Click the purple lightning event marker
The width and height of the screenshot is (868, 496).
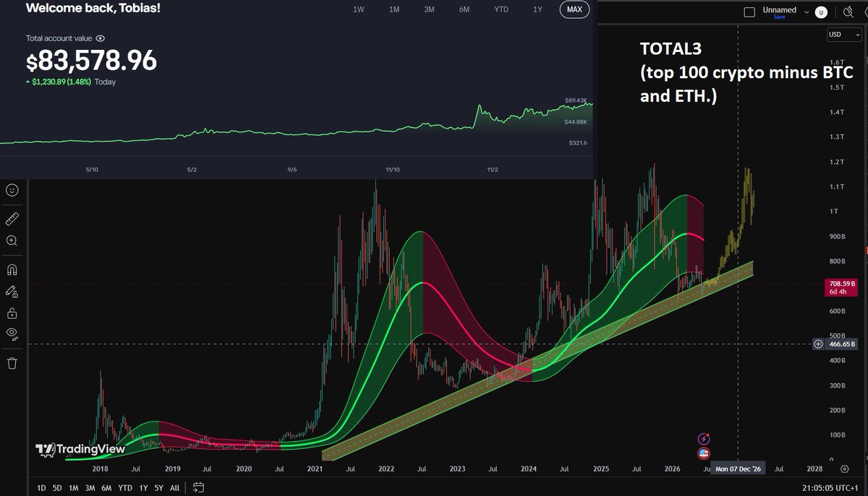[x=703, y=439]
